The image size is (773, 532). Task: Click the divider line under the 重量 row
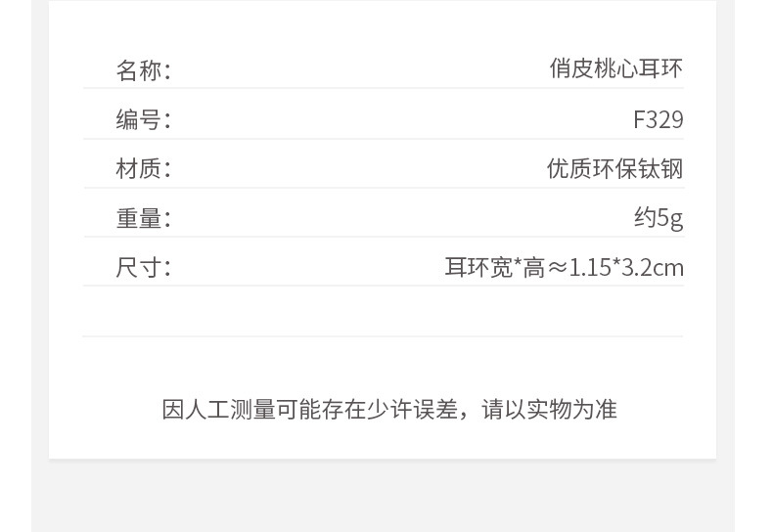tap(383, 237)
